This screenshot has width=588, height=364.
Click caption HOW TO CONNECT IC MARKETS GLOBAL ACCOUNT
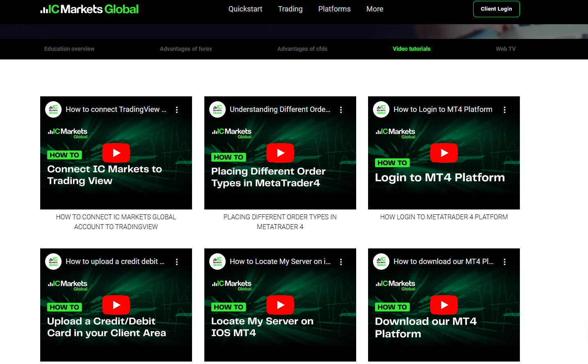coord(116,222)
